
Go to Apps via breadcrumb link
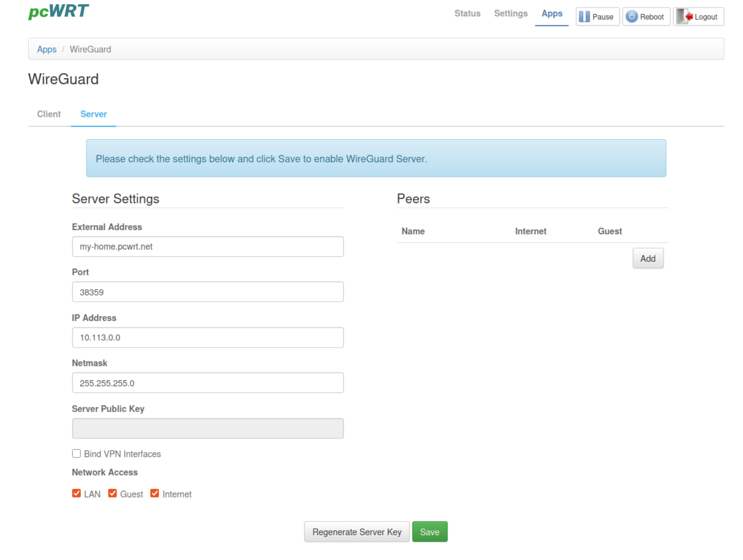(x=47, y=49)
